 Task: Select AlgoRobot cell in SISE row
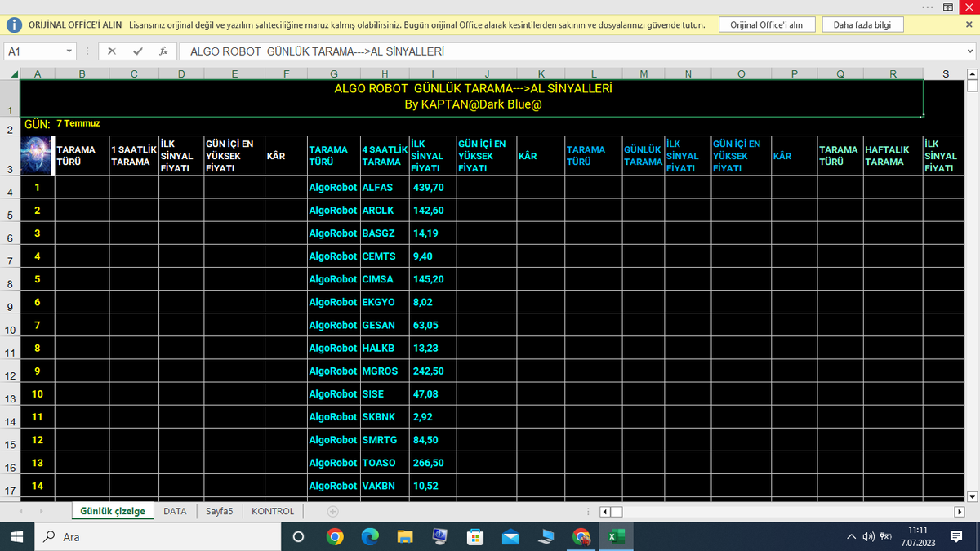(333, 393)
